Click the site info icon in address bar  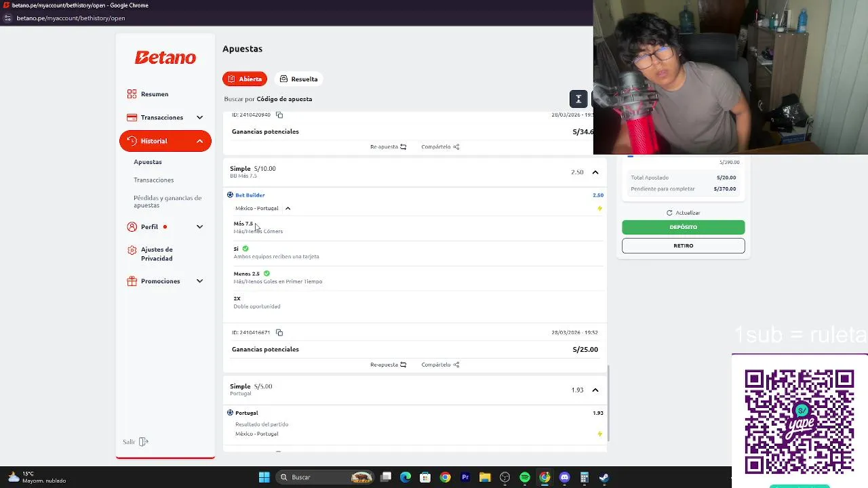7,18
